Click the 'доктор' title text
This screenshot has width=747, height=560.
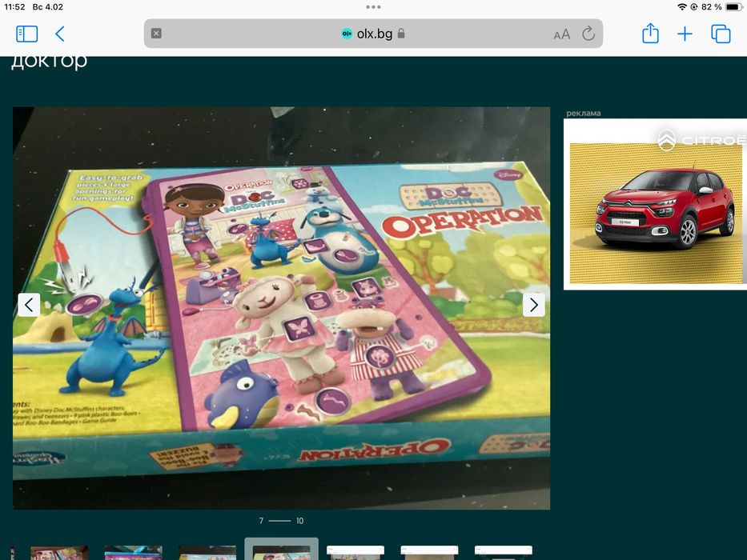tap(49, 62)
